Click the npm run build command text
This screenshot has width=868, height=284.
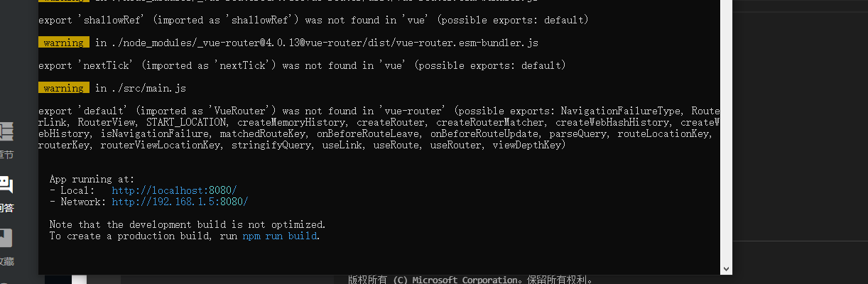pyautogui.click(x=280, y=236)
